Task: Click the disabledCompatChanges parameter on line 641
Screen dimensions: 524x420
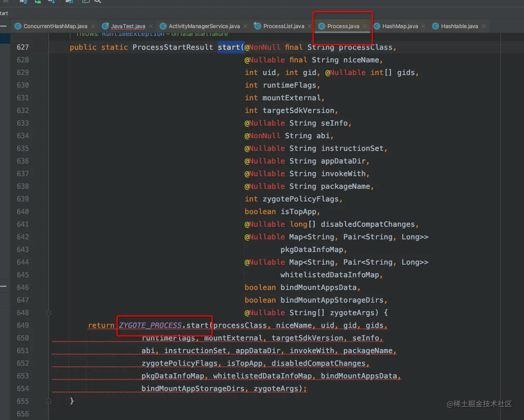Action: pyautogui.click(x=368, y=224)
